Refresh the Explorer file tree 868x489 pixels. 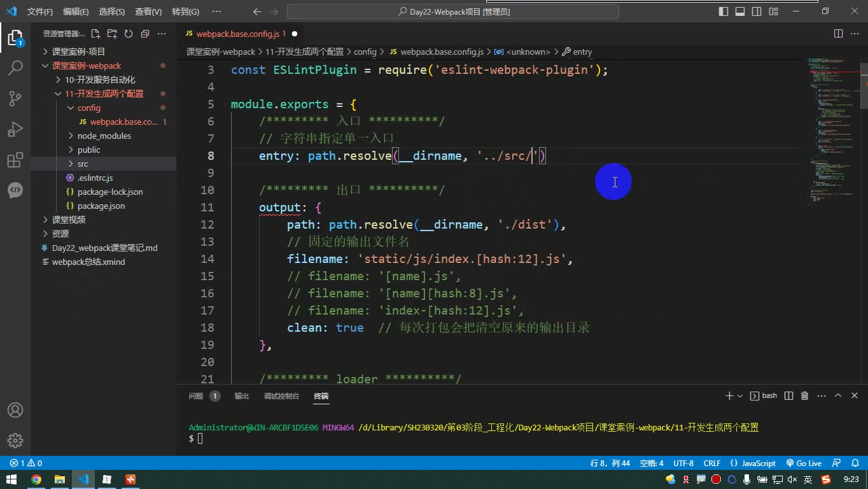point(129,34)
